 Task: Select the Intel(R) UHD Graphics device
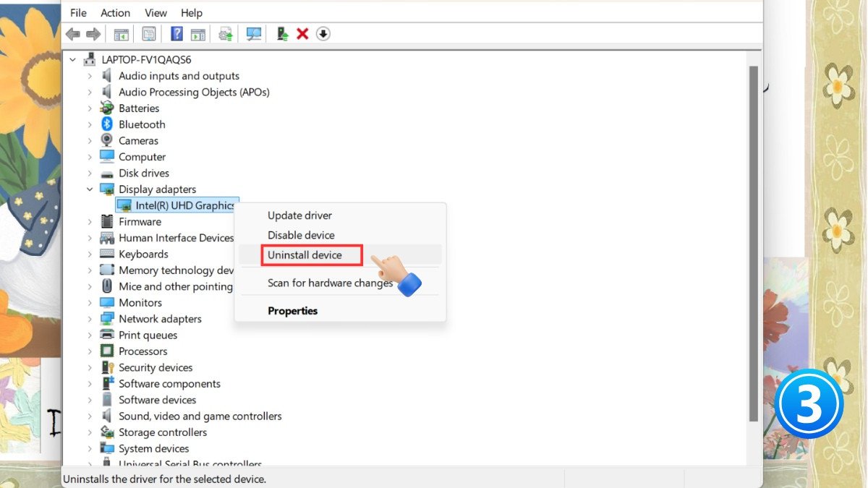point(185,205)
